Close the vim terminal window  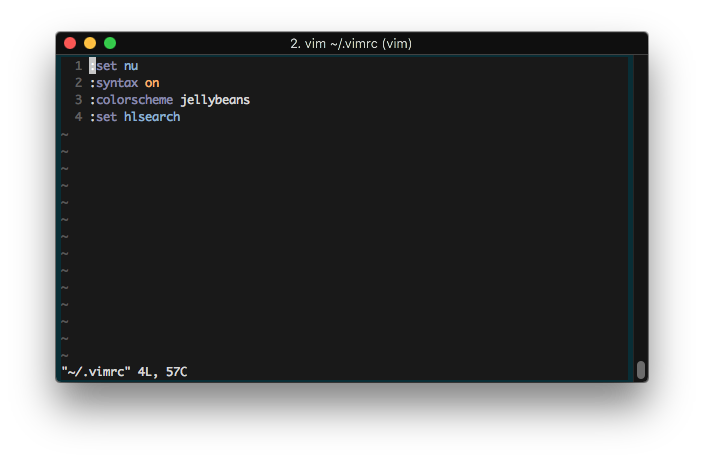pyautogui.click(x=70, y=43)
